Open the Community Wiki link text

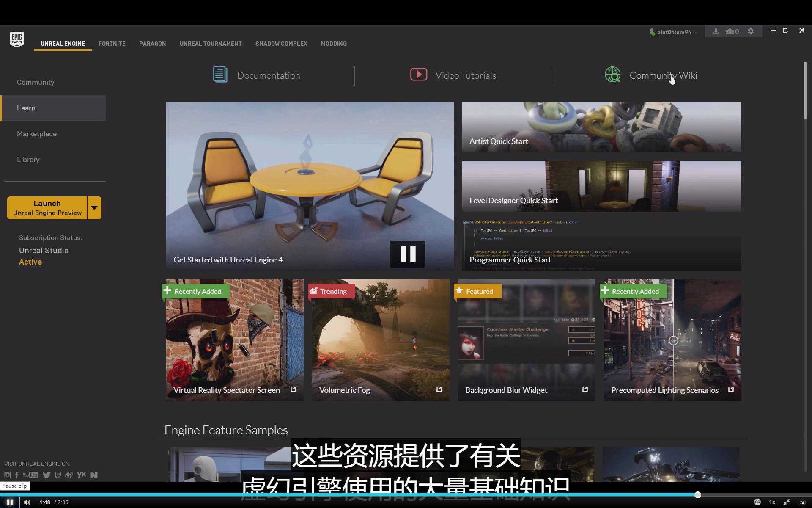coord(663,75)
